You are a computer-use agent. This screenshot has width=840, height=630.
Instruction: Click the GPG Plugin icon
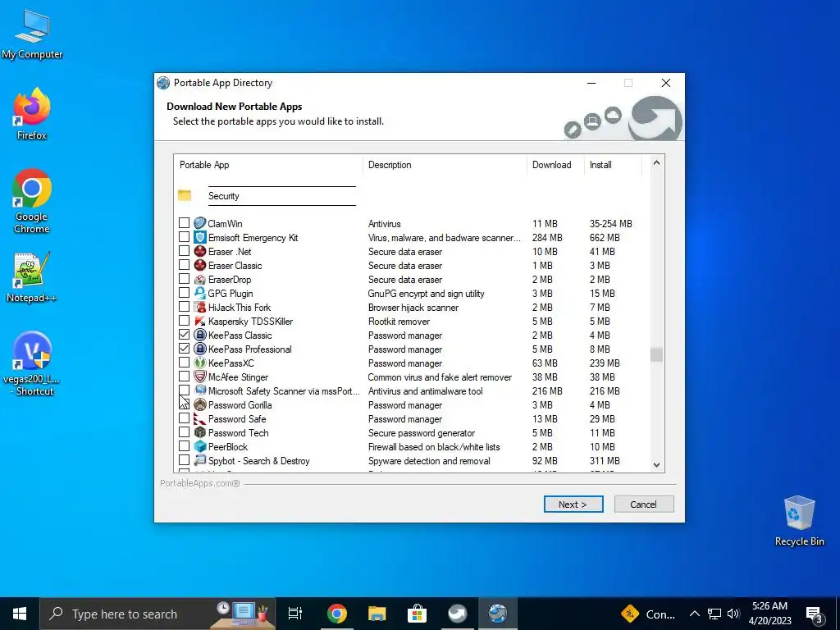200,293
